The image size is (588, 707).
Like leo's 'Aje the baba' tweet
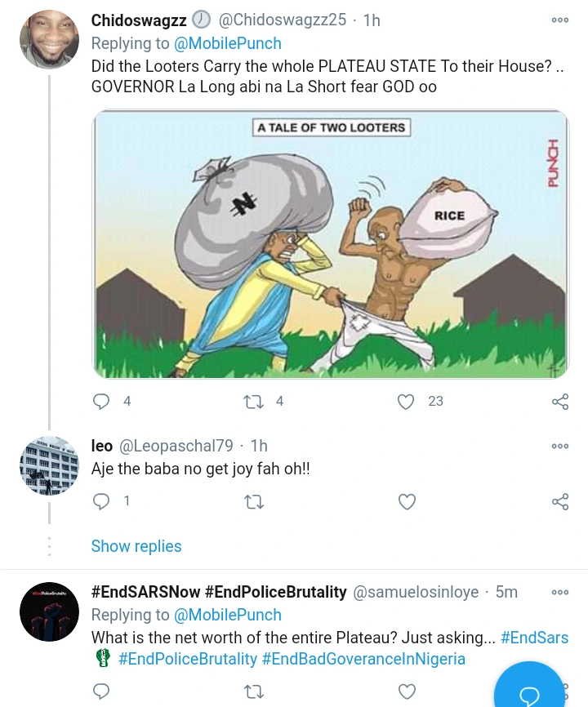(x=406, y=501)
